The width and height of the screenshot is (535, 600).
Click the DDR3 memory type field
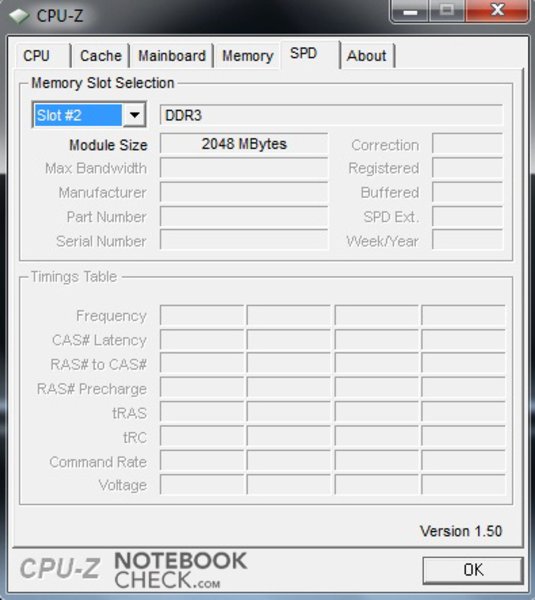(x=331, y=115)
